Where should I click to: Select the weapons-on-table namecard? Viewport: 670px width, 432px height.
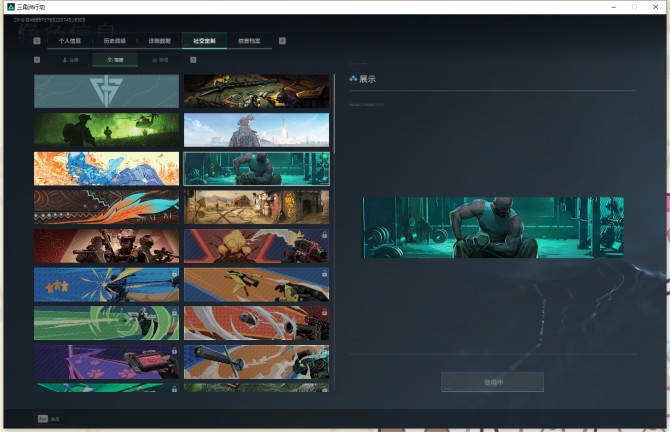(256, 91)
